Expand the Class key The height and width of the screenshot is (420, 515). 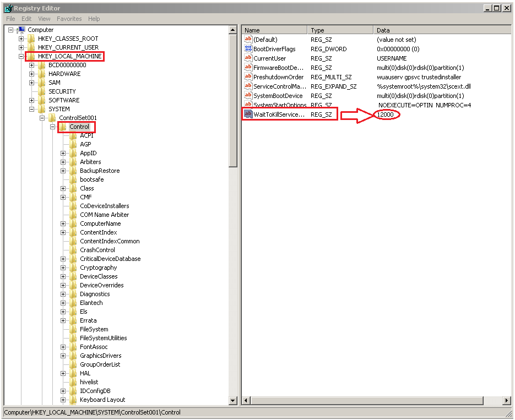[x=63, y=188]
